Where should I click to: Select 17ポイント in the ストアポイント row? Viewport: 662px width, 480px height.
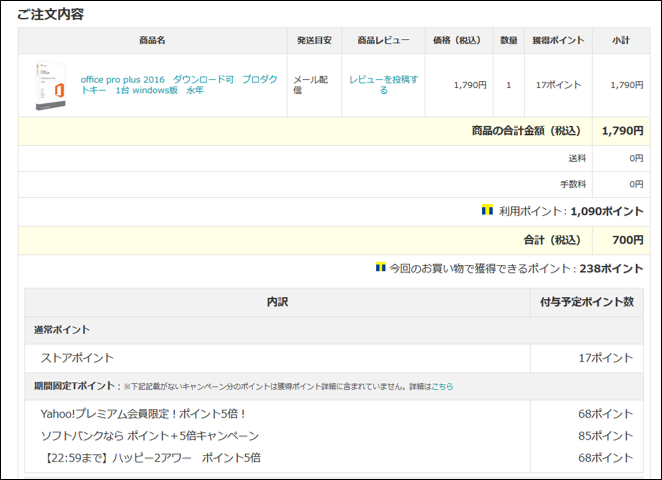coord(605,358)
